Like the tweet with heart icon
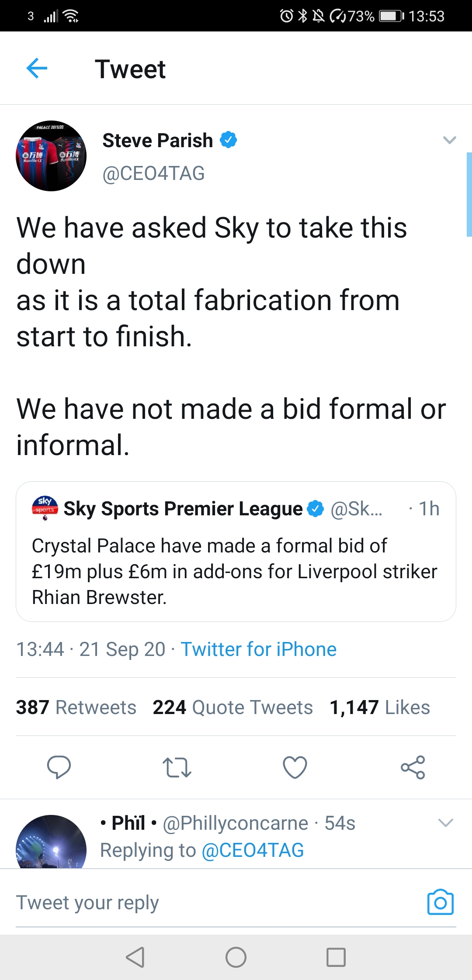The height and width of the screenshot is (980, 472). (295, 767)
